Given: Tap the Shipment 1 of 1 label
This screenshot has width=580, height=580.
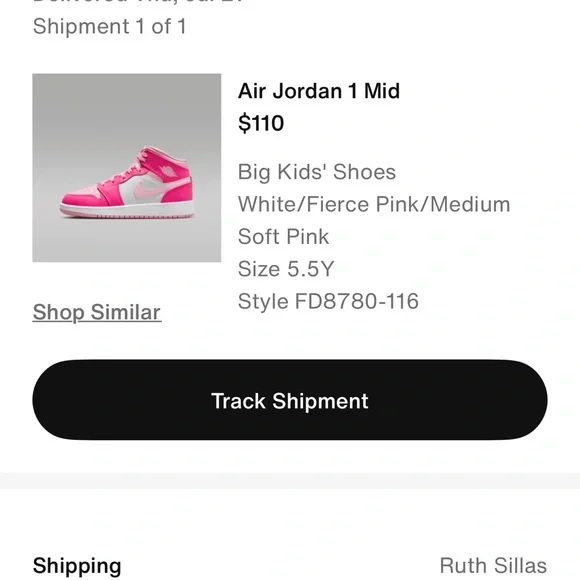Looking at the screenshot, I should point(109,27).
